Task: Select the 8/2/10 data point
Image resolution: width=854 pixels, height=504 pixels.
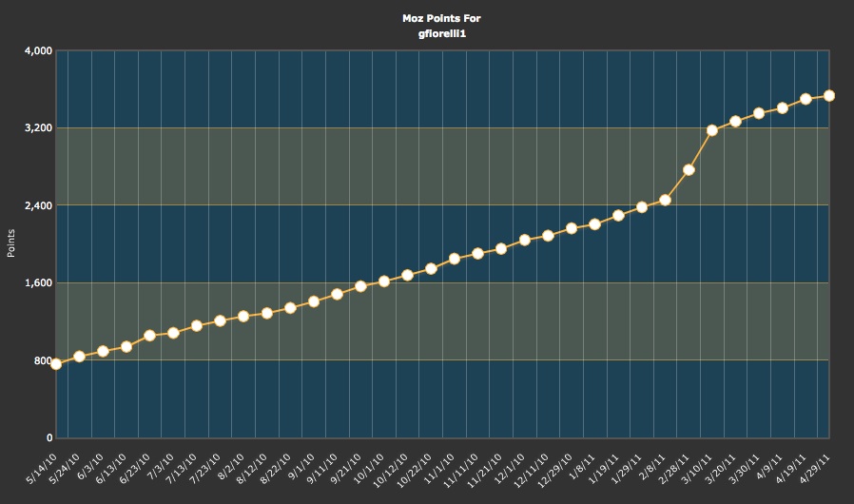Action: pos(243,316)
